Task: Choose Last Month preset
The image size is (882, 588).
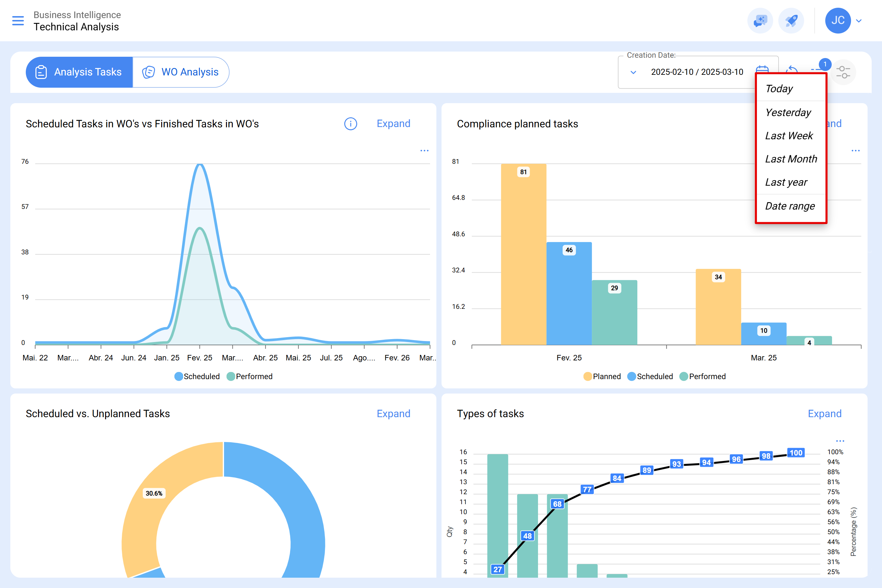Action: (x=791, y=159)
